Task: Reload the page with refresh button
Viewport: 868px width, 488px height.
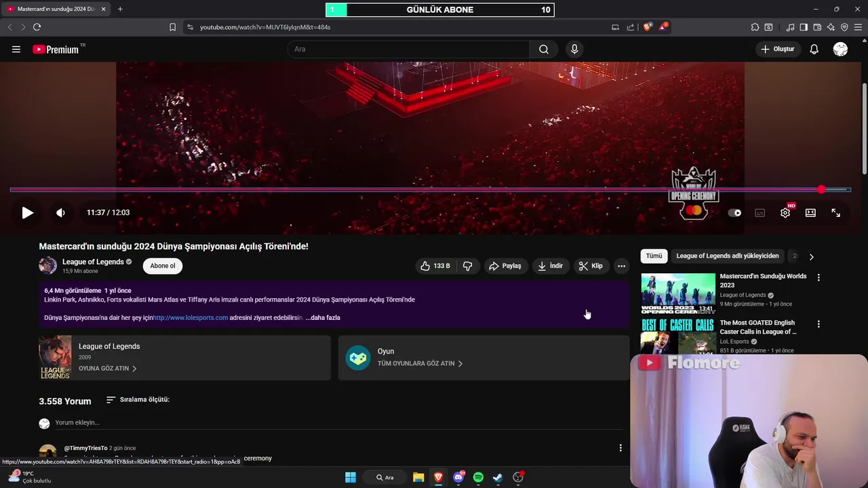Action: [37, 27]
